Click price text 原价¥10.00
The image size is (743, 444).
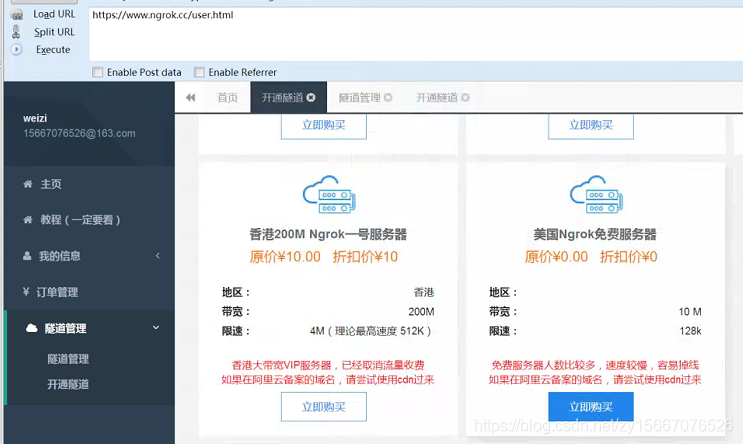pyautogui.click(x=285, y=257)
